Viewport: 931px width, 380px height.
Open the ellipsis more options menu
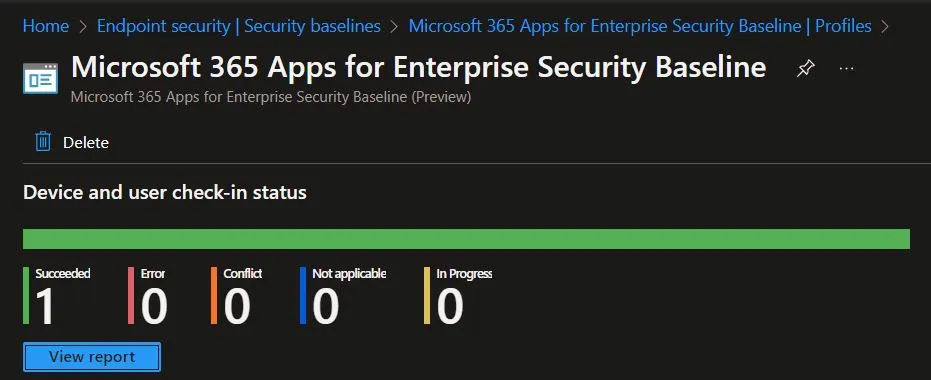846,69
